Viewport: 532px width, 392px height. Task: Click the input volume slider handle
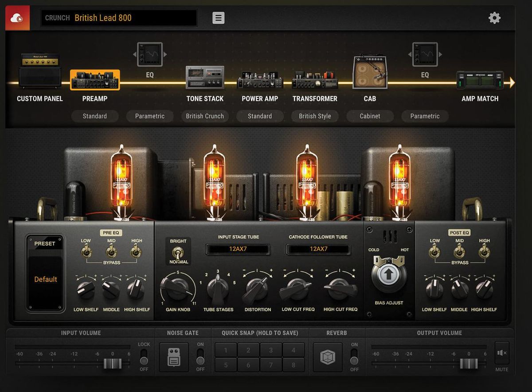point(113,364)
